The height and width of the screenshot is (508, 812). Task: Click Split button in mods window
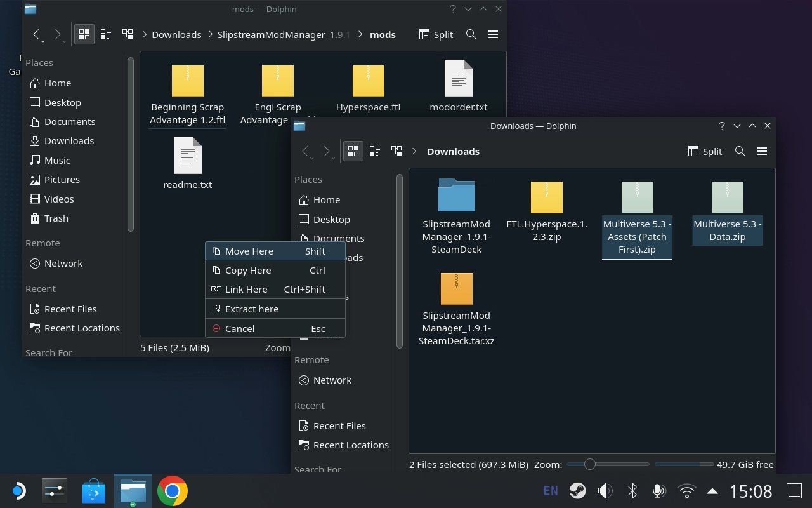click(x=436, y=34)
